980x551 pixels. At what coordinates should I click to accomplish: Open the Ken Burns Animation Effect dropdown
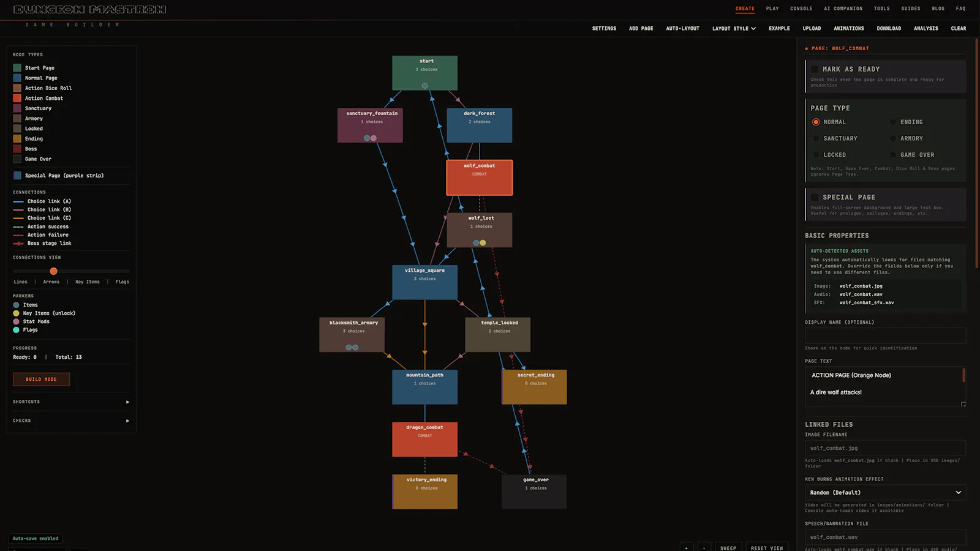(x=885, y=492)
